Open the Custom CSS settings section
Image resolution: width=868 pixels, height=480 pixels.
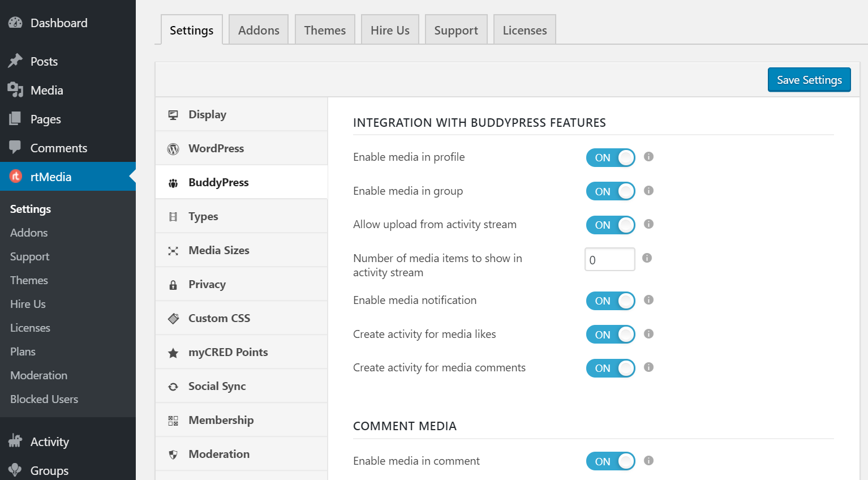tap(219, 318)
